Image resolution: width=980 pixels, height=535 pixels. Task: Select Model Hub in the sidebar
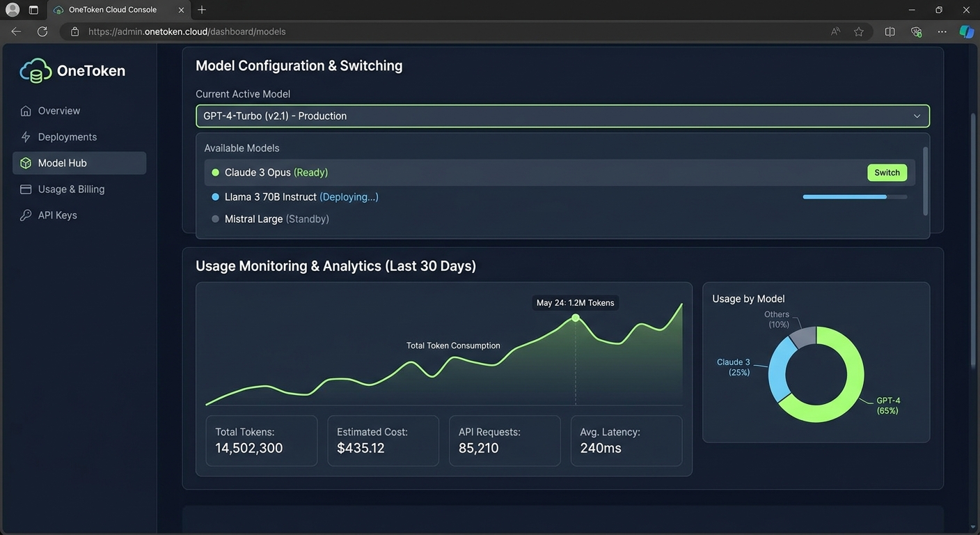pyautogui.click(x=79, y=163)
